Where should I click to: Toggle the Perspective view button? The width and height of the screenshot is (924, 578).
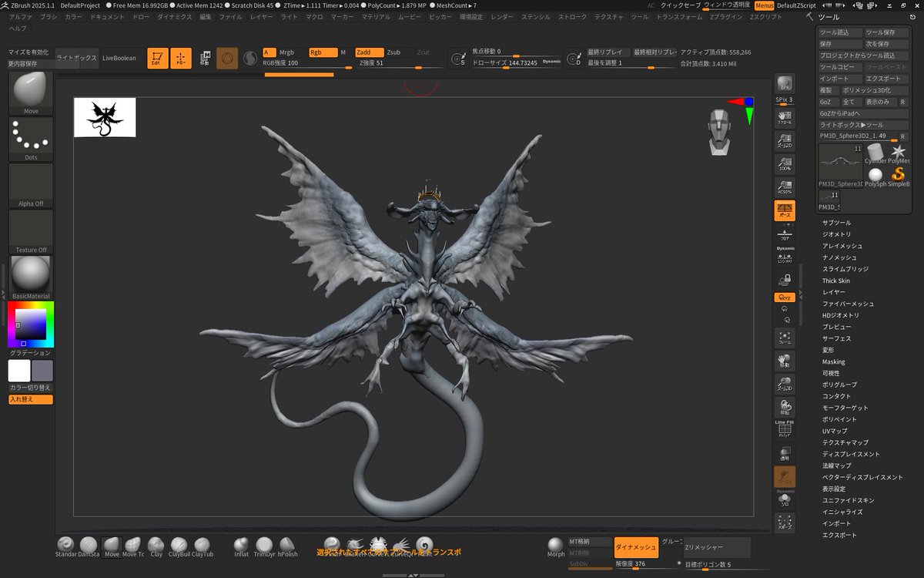(x=785, y=210)
